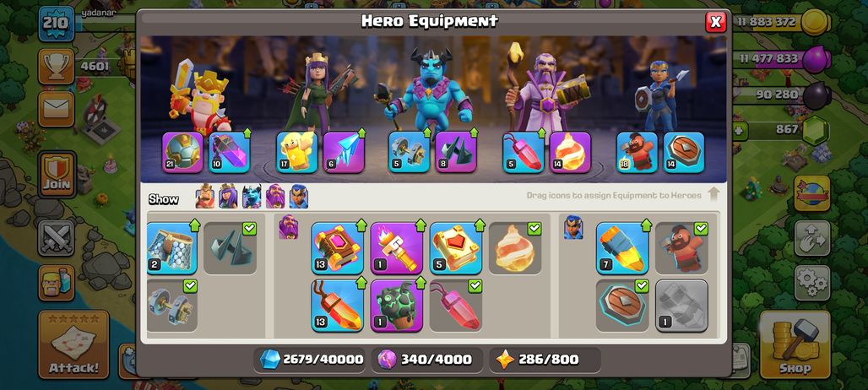The height and width of the screenshot is (390, 868).
Task: Select the Eternal Tome equipment icon
Action: coord(337,248)
